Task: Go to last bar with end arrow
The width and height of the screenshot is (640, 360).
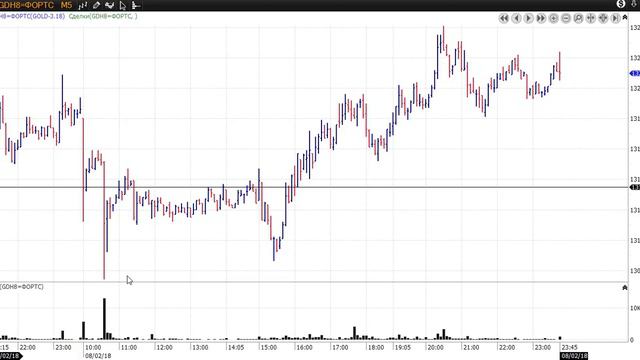Action: pyautogui.click(x=616, y=18)
